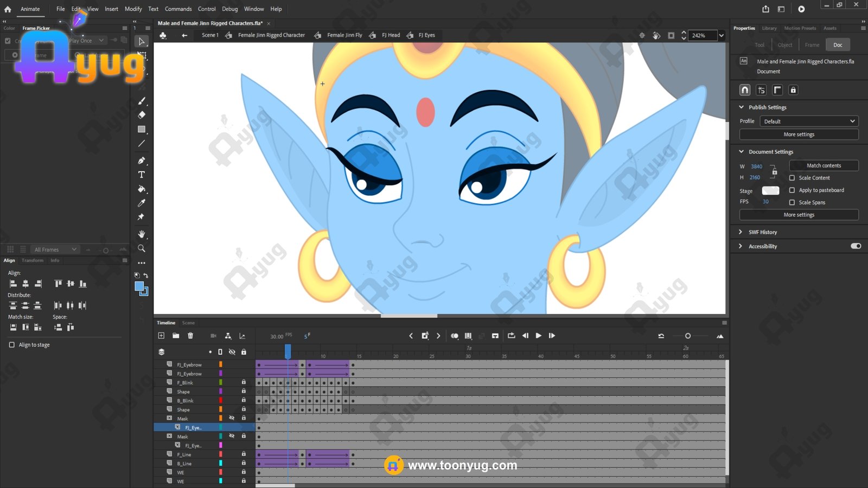Add a new layer in timeline
The height and width of the screenshot is (488, 868).
click(161, 336)
